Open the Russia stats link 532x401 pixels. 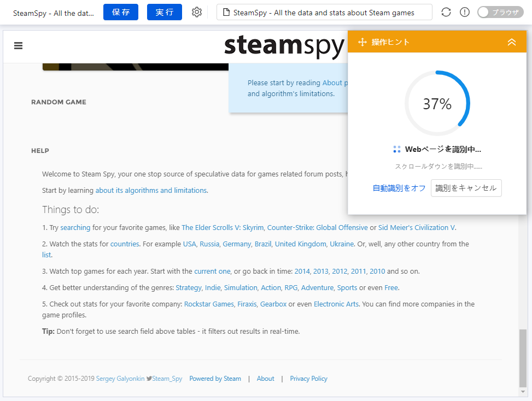(209, 244)
